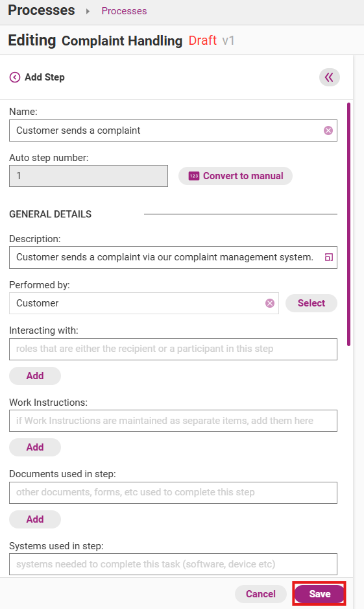Clear the Name field with x icon
Screen dimensions: 364x609
click(x=328, y=130)
